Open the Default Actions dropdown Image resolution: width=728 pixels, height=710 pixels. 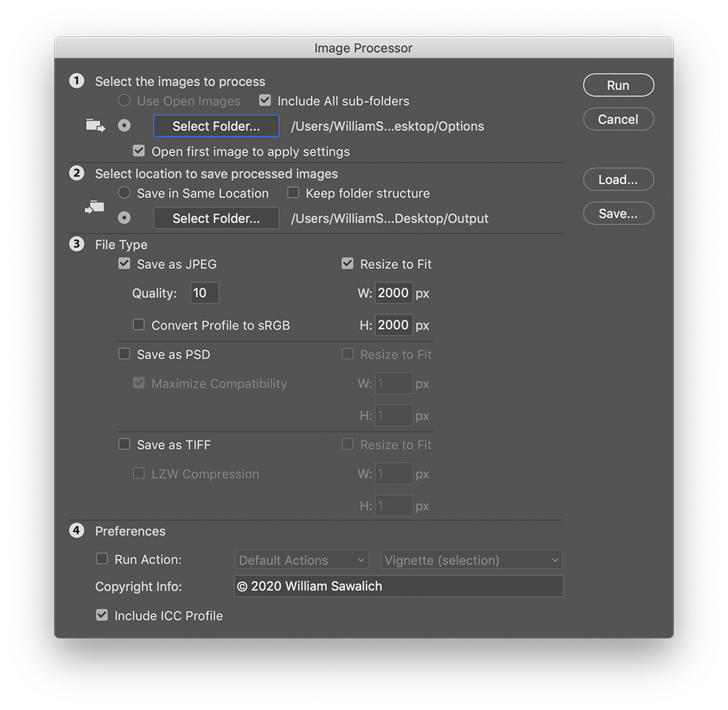click(x=301, y=560)
